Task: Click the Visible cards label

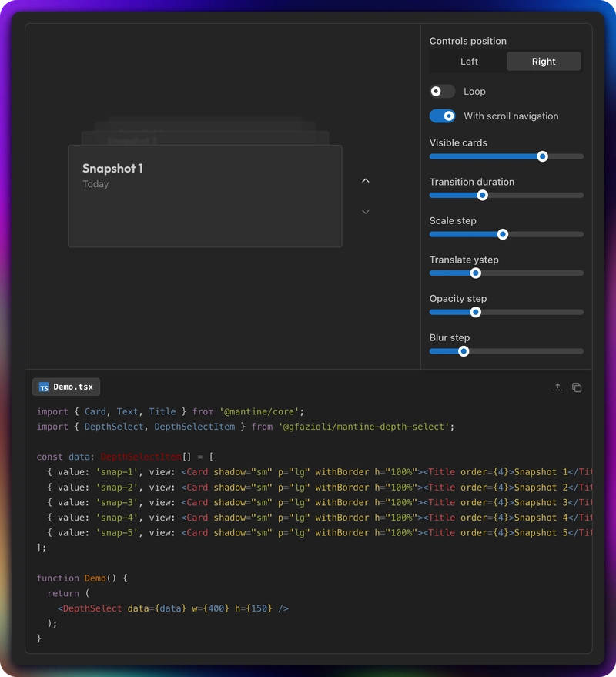Action: click(x=458, y=143)
